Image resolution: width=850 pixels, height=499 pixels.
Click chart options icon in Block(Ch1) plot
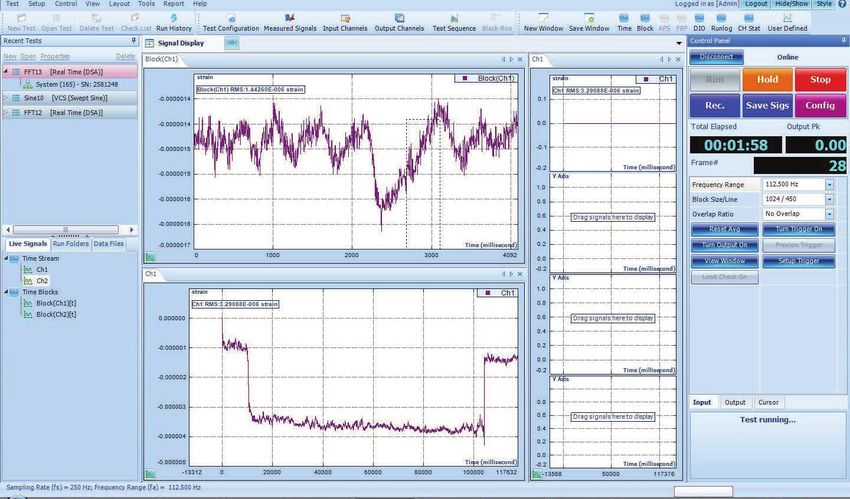[x=150, y=257]
